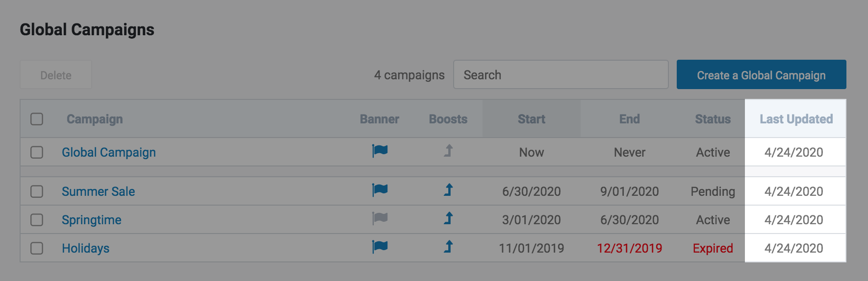Click the banner flag icon for Global Campaign
Viewport: 868px width, 281px height.
coord(380,151)
